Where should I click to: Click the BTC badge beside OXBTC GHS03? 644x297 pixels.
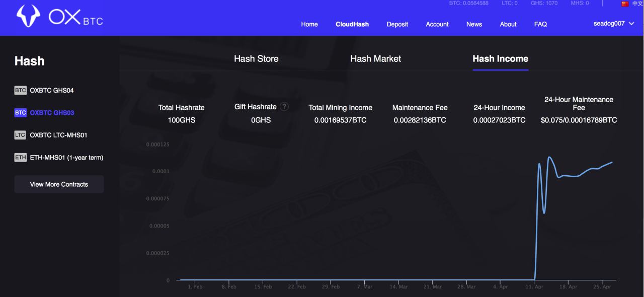click(20, 113)
